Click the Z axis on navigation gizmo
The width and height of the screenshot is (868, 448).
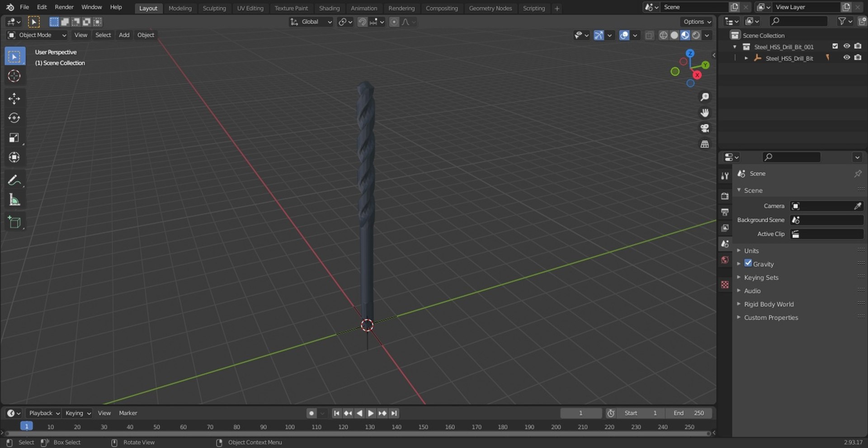pyautogui.click(x=690, y=53)
